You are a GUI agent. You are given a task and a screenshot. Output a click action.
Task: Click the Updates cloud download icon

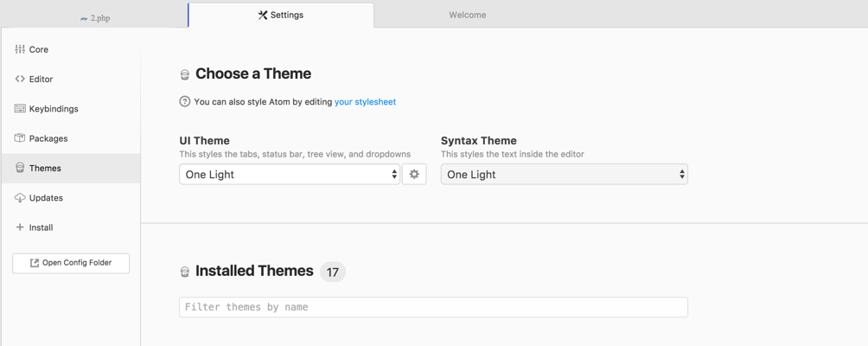pos(20,197)
